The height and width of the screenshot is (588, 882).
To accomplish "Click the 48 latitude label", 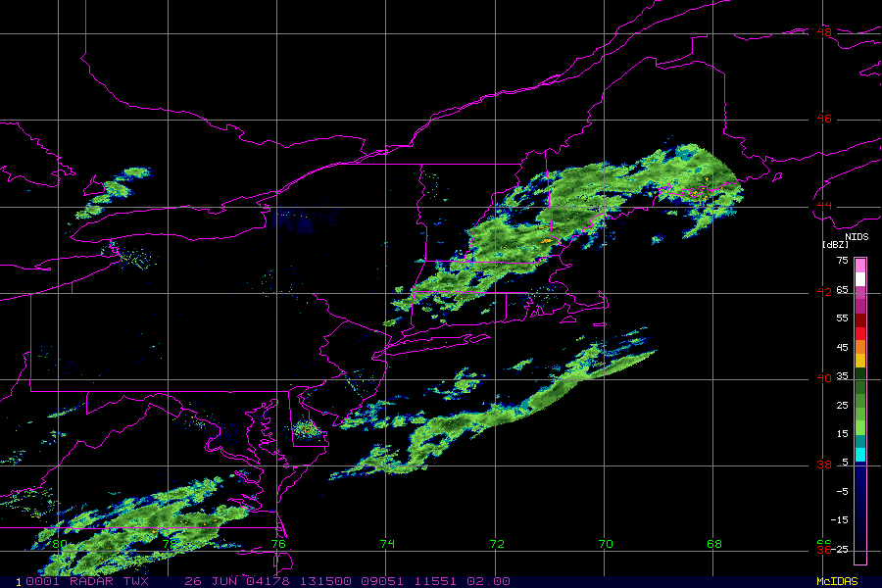I will click(824, 32).
